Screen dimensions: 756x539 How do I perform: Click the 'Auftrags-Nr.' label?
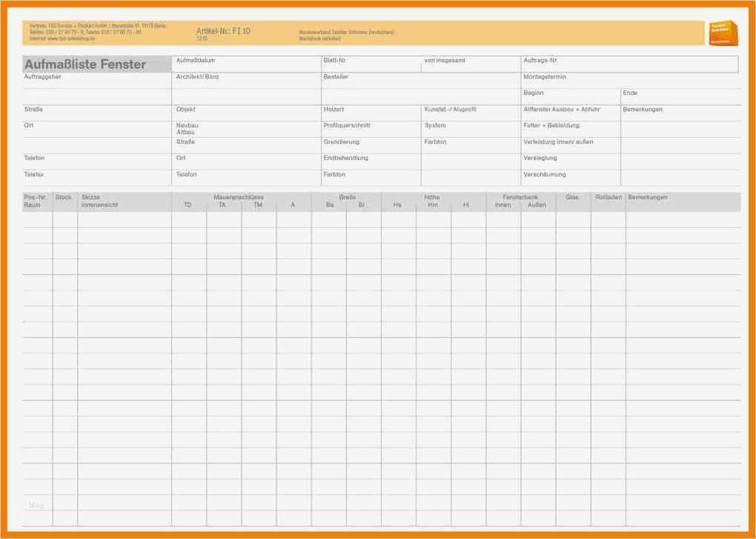point(540,60)
